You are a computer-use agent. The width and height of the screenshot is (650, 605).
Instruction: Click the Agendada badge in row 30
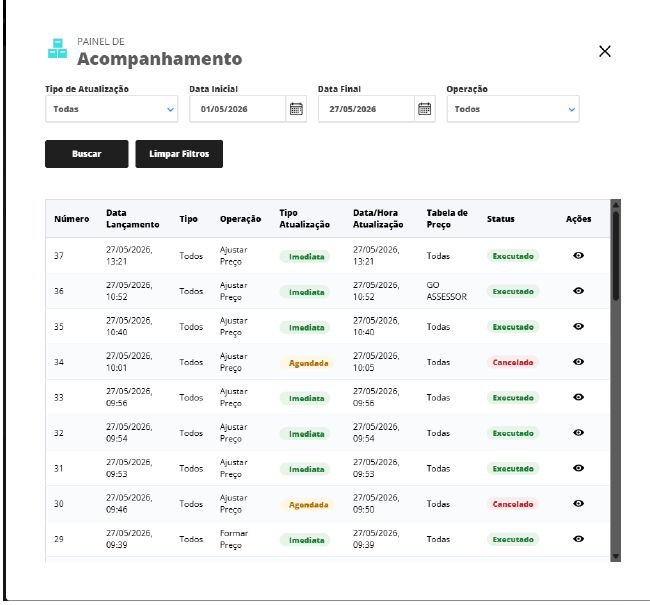click(x=307, y=505)
